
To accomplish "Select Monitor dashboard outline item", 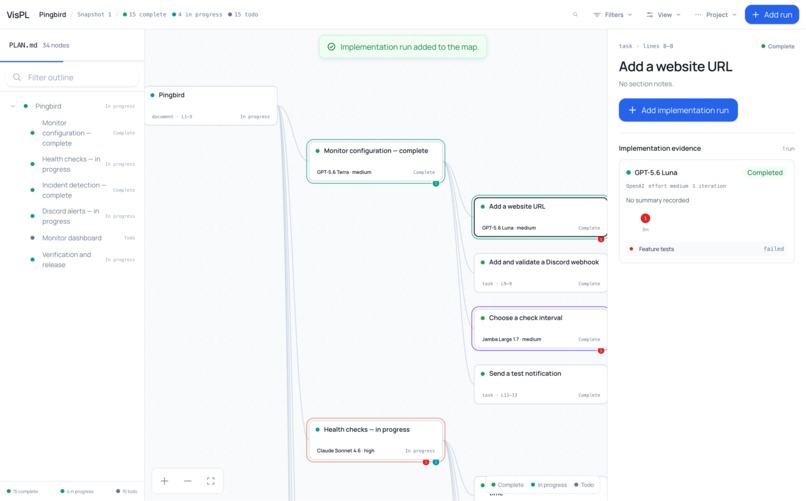I will point(72,238).
